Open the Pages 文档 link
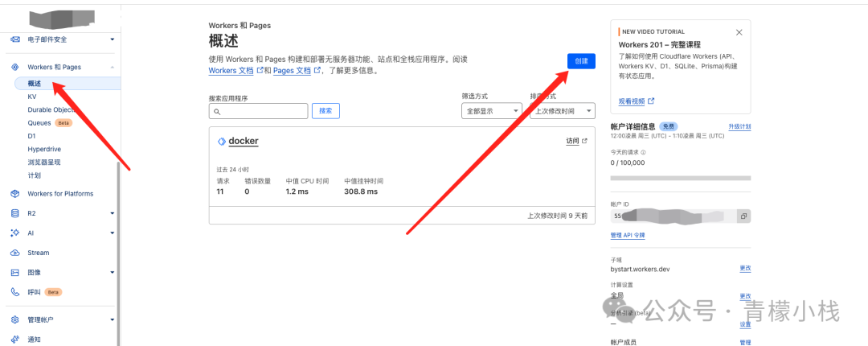 pos(293,71)
